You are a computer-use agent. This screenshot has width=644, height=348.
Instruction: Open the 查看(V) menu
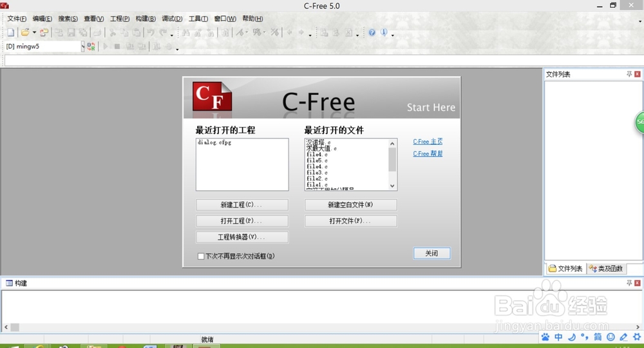(93, 19)
